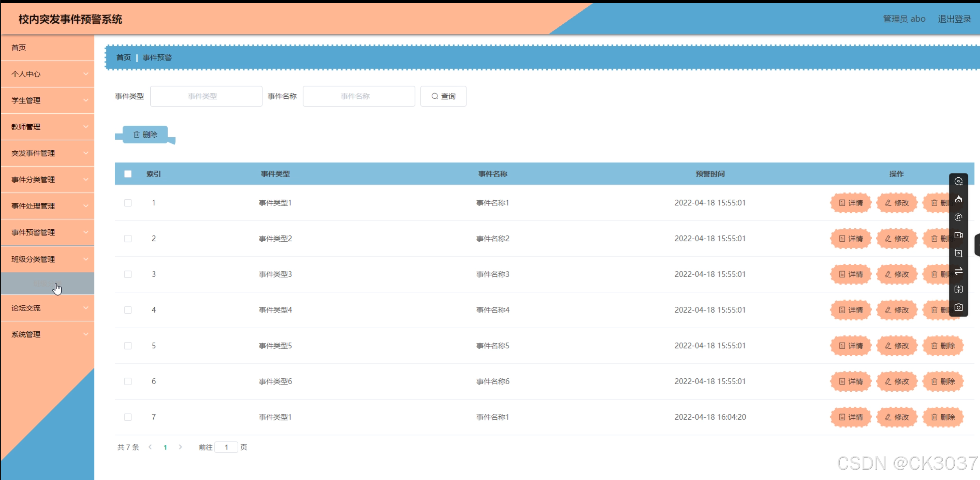Image resolution: width=980 pixels, height=480 pixels.
Task: Click the vertical compress icon in floating toolbar
Action: 958,289
